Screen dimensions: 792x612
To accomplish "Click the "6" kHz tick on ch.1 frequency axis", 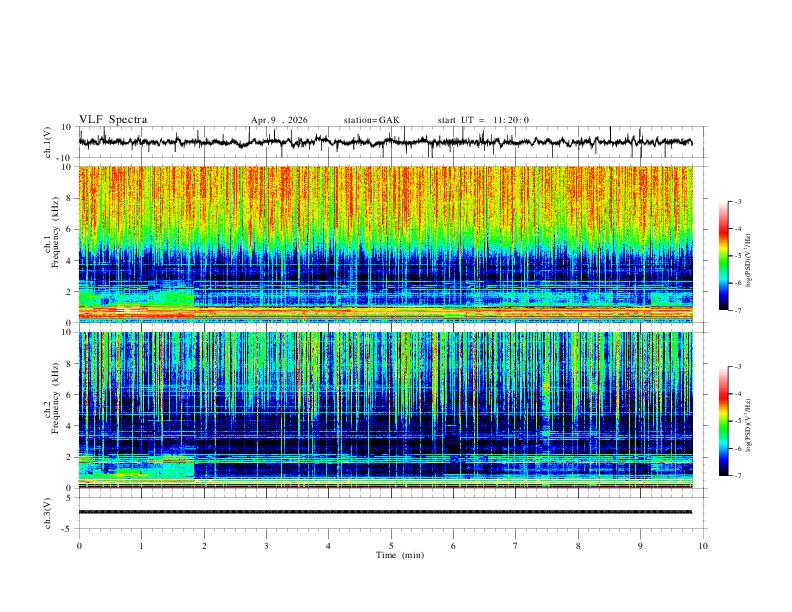I will pyautogui.click(x=70, y=229).
